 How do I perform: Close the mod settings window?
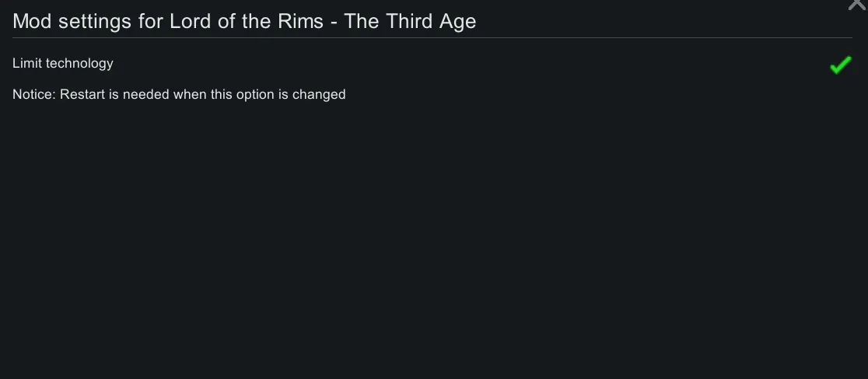(x=856, y=5)
